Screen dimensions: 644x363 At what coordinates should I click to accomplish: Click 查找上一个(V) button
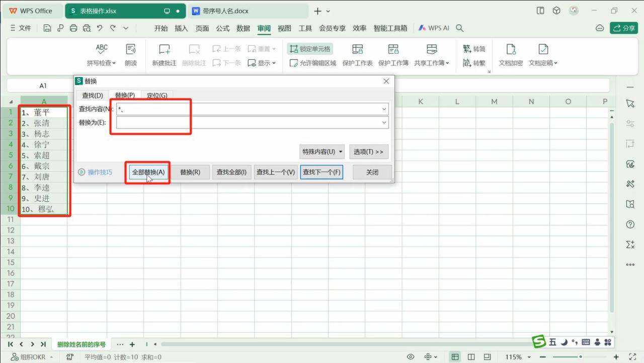276,172
